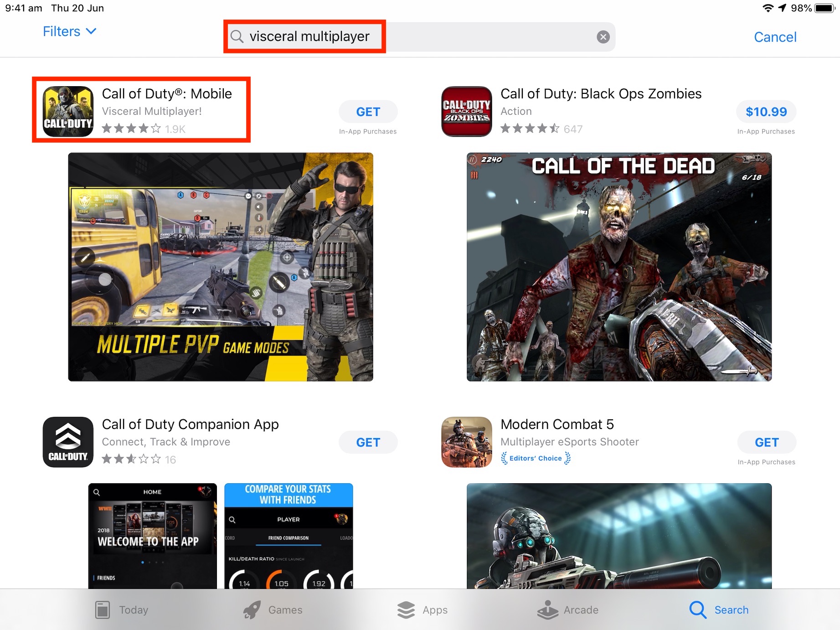840x630 pixels.
Task: Switch to the Arcade tab
Action: click(568, 609)
